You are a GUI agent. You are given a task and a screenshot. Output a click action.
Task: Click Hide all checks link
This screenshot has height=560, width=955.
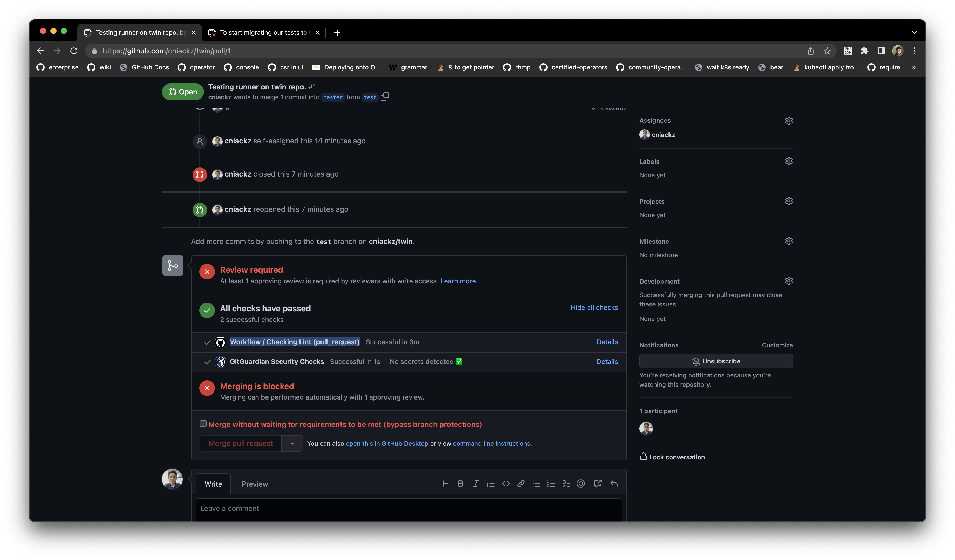[594, 307]
